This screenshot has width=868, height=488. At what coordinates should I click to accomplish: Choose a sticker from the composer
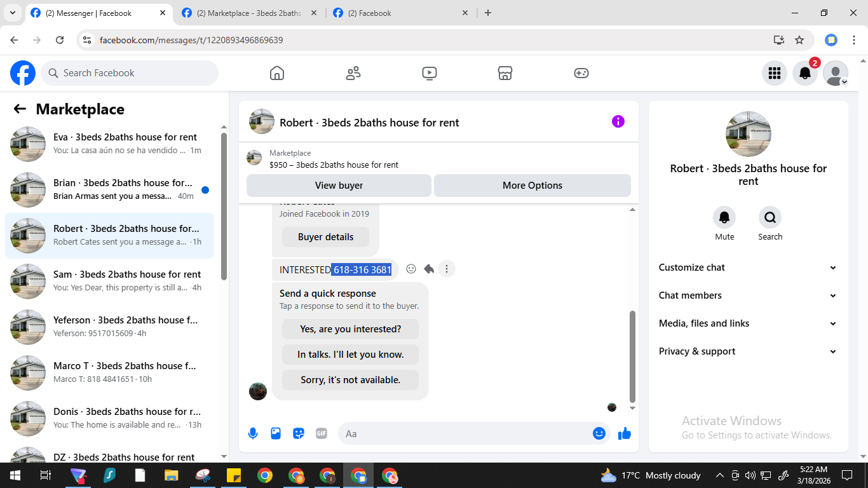coord(299,433)
